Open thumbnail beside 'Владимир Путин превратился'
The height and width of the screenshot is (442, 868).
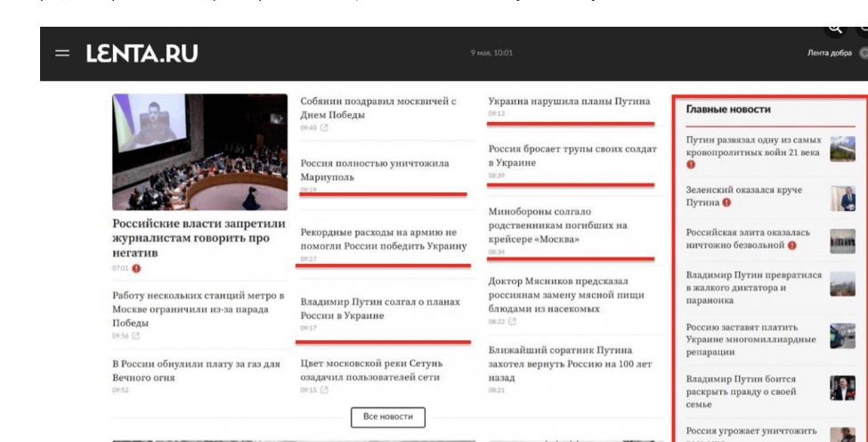tap(842, 284)
